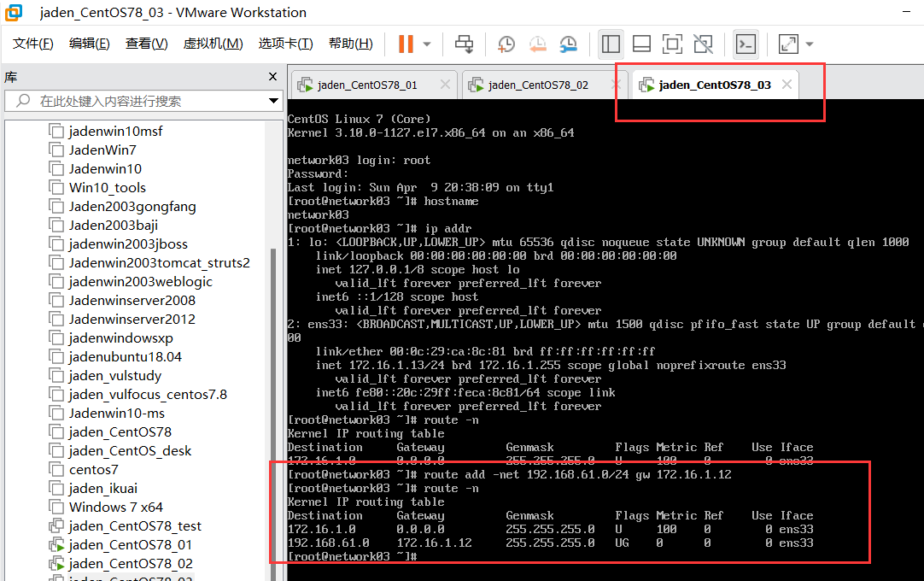Select jaden_vulfocus_centos7.8 in library list
The image size is (924, 581).
tap(147, 394)
